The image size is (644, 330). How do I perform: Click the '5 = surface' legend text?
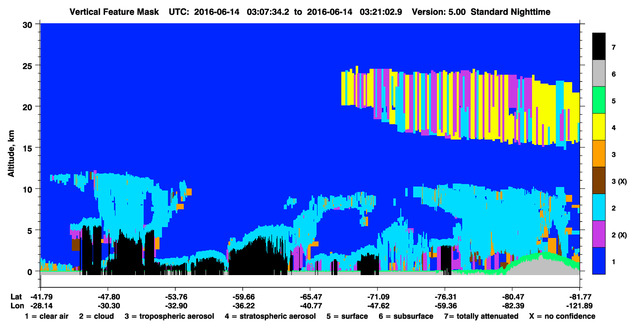click(x=347, y=316)
